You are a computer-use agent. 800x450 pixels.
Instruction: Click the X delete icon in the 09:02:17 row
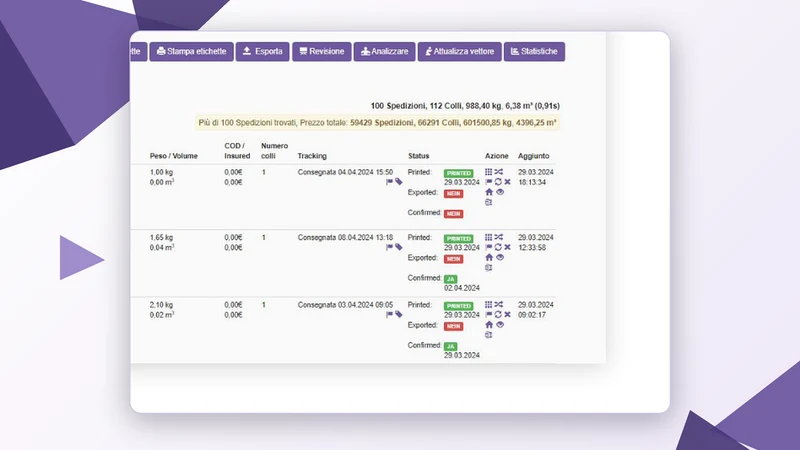pyautogui.click(x=507, y=315)
